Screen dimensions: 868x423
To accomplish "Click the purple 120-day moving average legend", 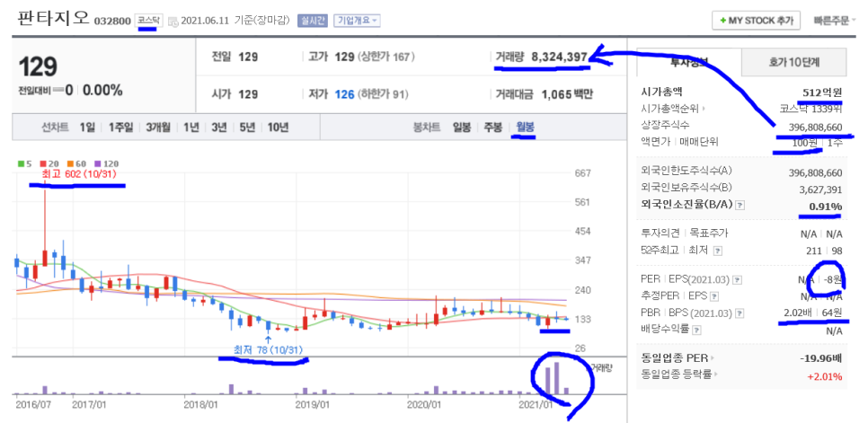I will 106,163.
